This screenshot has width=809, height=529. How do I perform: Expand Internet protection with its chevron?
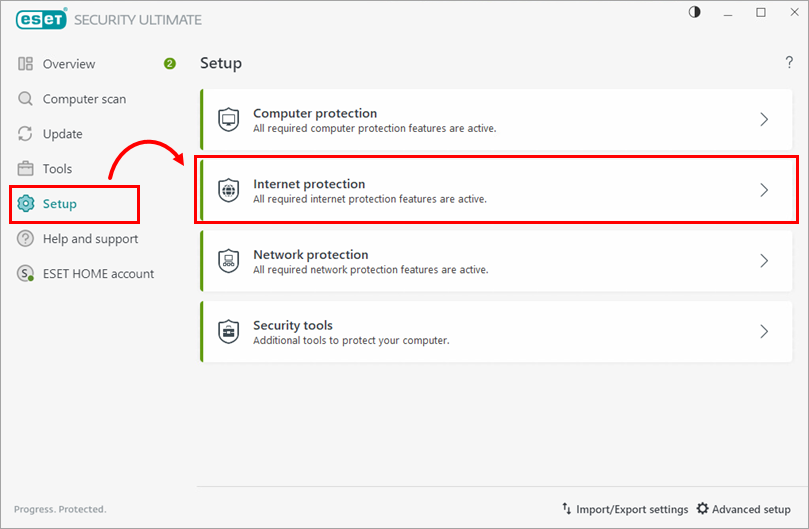[x=764, y=190]
